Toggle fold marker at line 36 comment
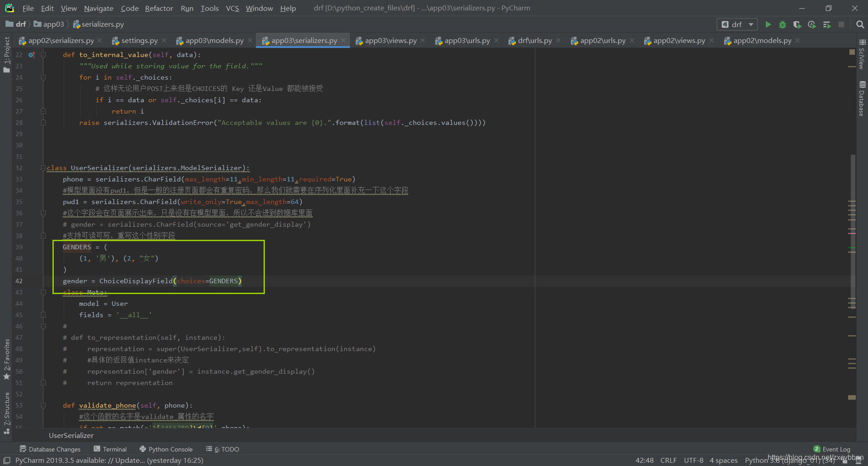868x466 pixels. click(43, 213)
